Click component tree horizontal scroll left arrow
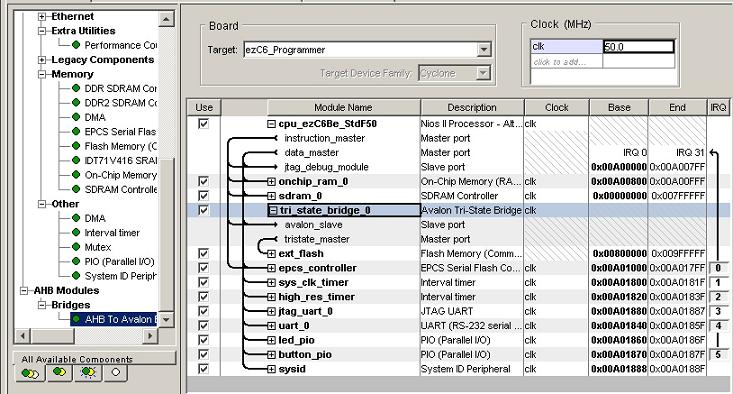Screen dimensions: 733x394 tap(23, 335)
